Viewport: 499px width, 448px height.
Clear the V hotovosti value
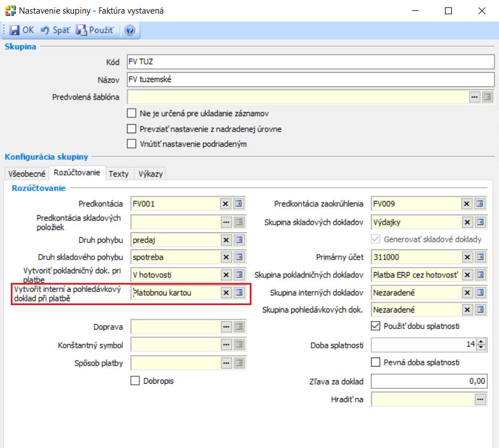coord(226,275)
